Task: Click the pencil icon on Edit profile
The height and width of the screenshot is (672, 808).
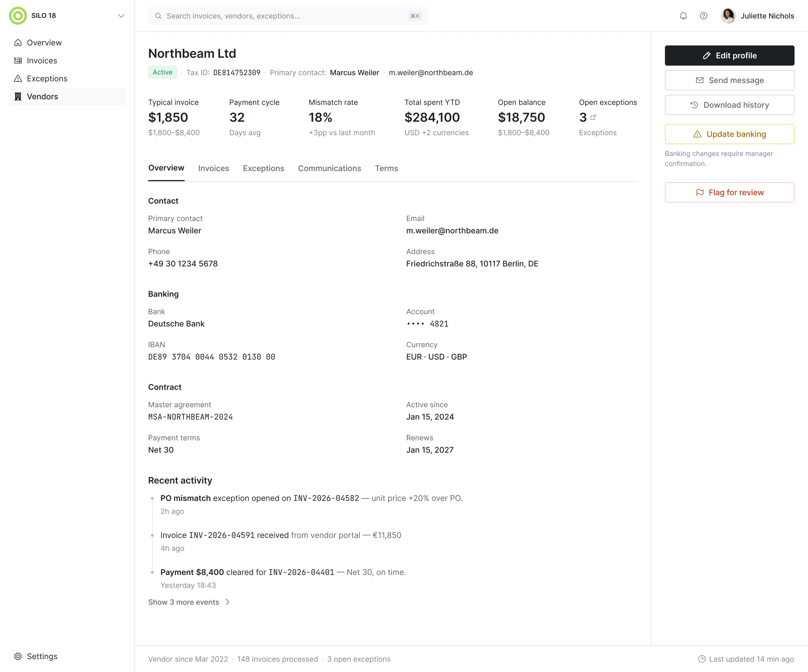Action: (x=707, y=56)
